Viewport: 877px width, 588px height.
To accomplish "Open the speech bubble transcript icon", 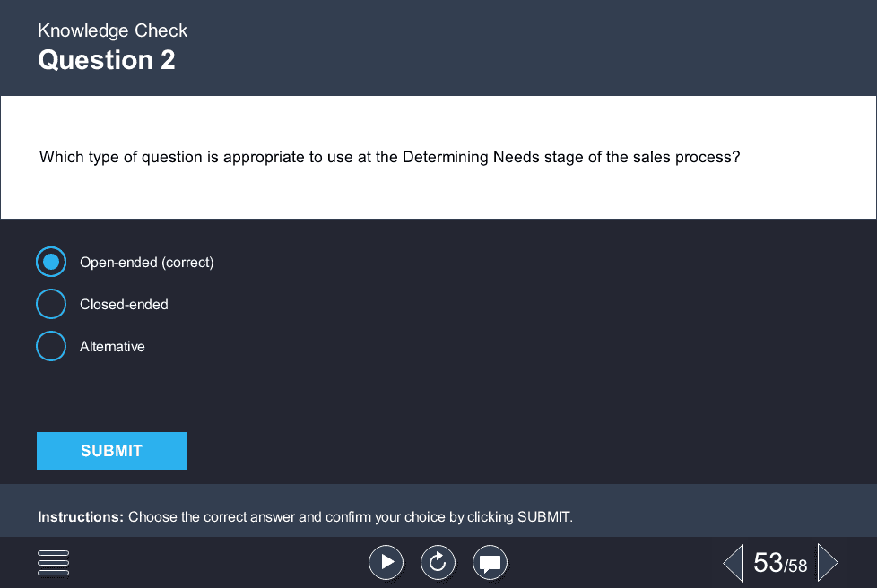I will click(491, 563).
